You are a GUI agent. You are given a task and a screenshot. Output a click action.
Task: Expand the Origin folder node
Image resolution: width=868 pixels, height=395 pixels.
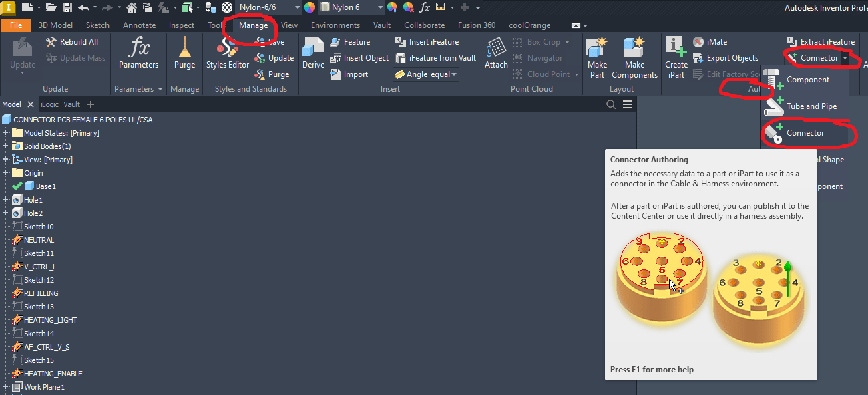click(x=5, y=173)
